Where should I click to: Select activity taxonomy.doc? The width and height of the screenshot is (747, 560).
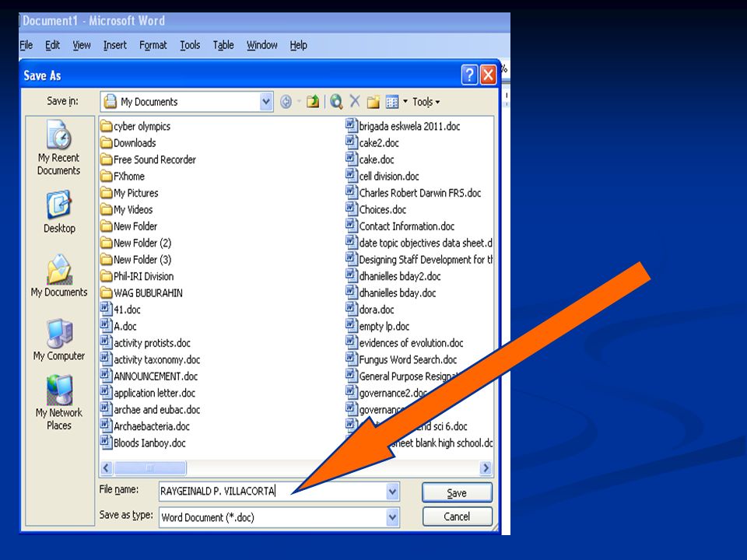150,359
